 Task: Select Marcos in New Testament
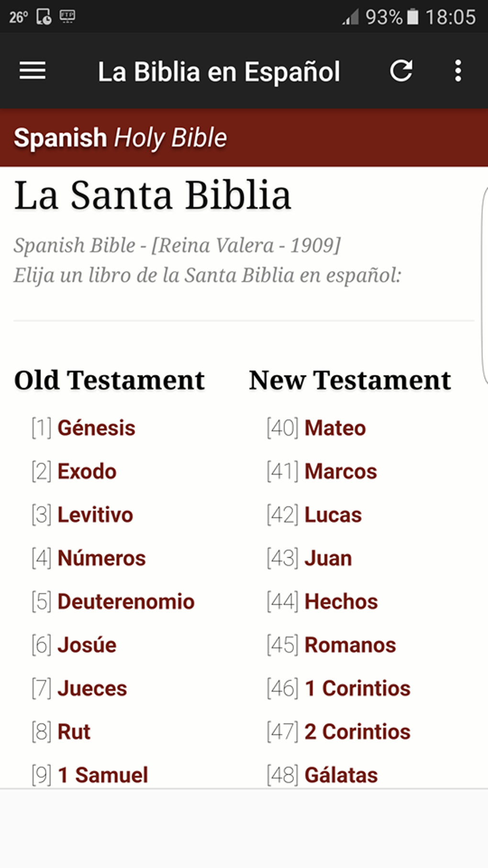click(x=341, y=472)
